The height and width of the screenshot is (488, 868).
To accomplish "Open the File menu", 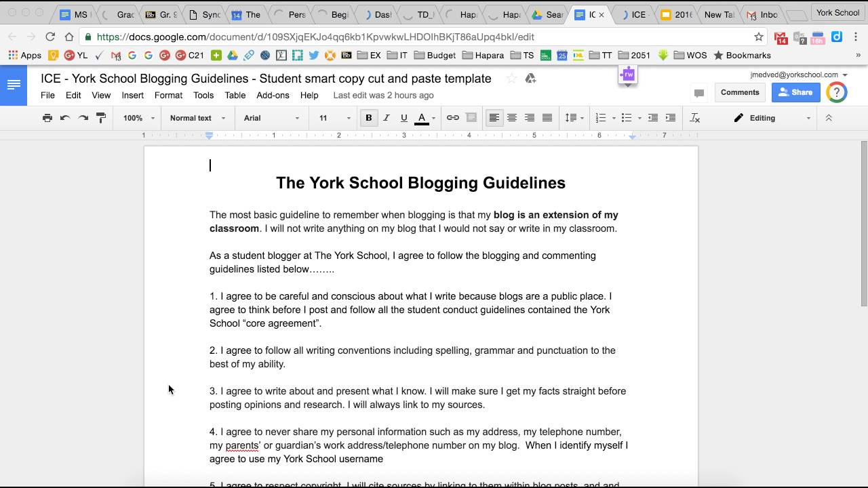I will point(47,96).
